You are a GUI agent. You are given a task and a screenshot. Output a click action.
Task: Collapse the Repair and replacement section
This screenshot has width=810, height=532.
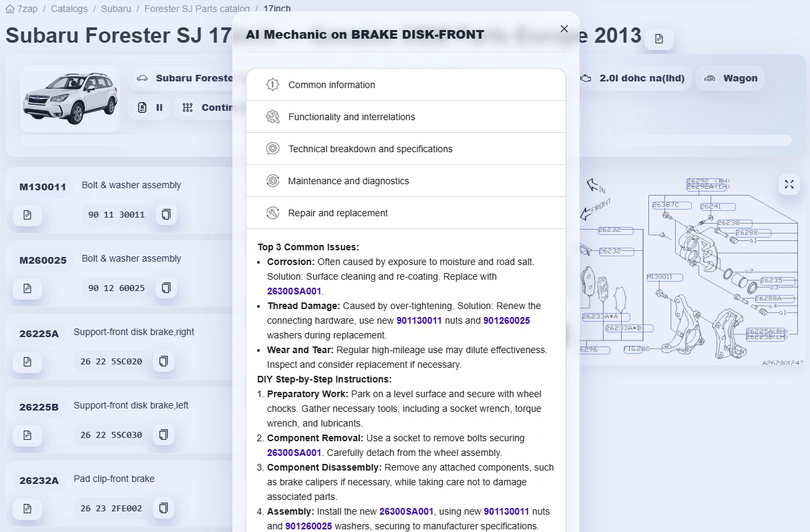tap(406, 213)
